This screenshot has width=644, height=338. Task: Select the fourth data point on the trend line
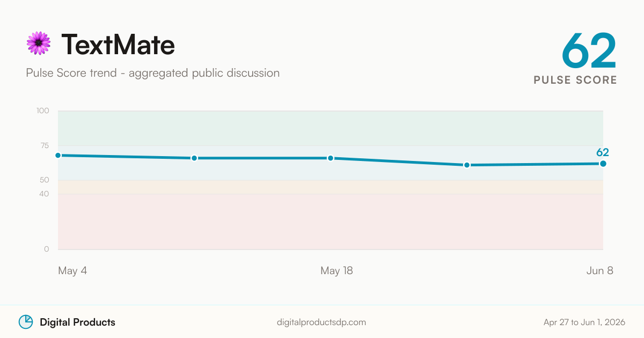tap(467, 165)
